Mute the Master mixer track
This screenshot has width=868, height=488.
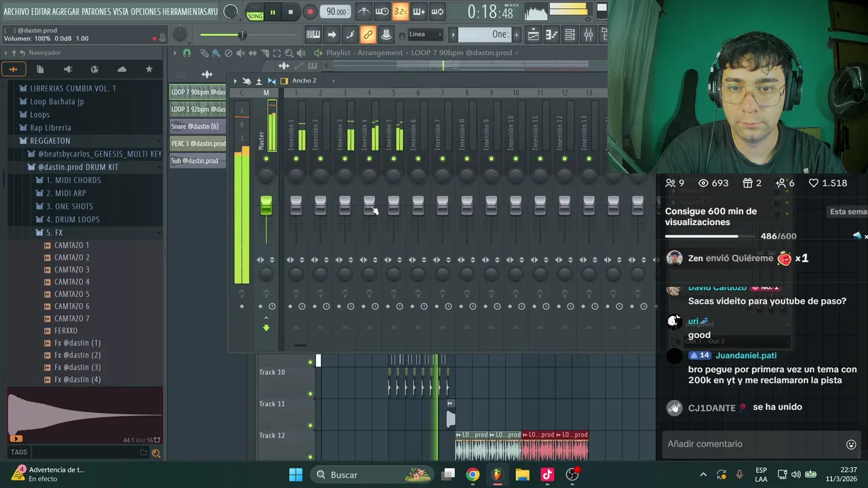266,159
